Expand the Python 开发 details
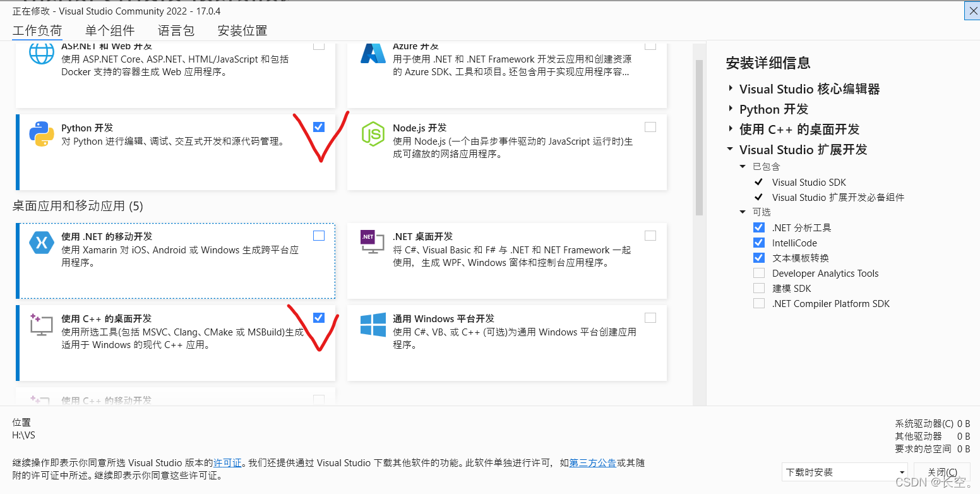Viewport: 980px width, 494px height. tap(729, 109)
